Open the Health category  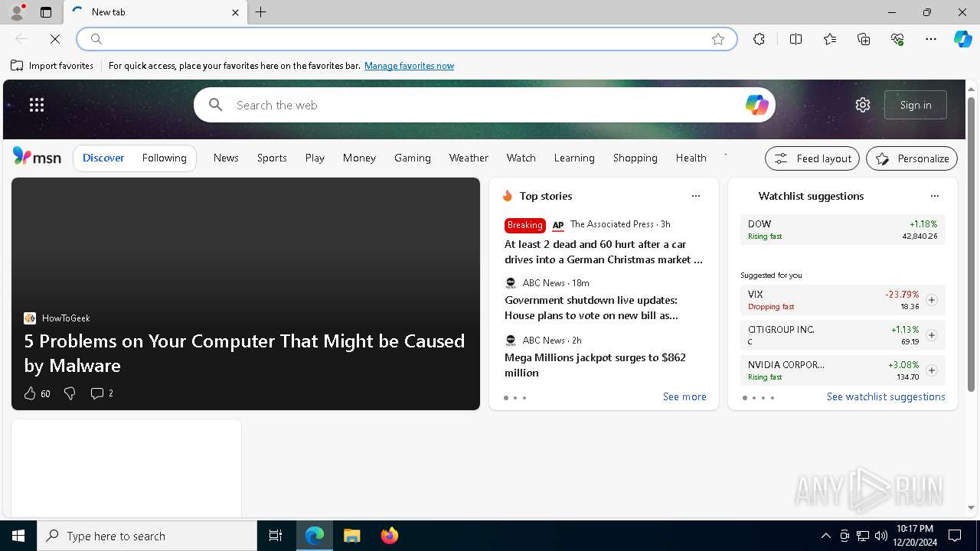pyautogui.click(x=691, y=158)
